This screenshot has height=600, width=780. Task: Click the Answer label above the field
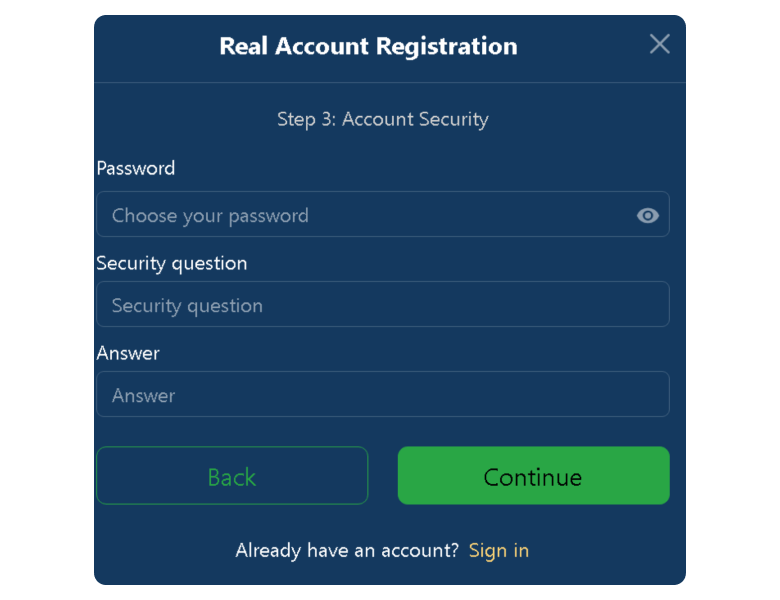coord(128,353)
